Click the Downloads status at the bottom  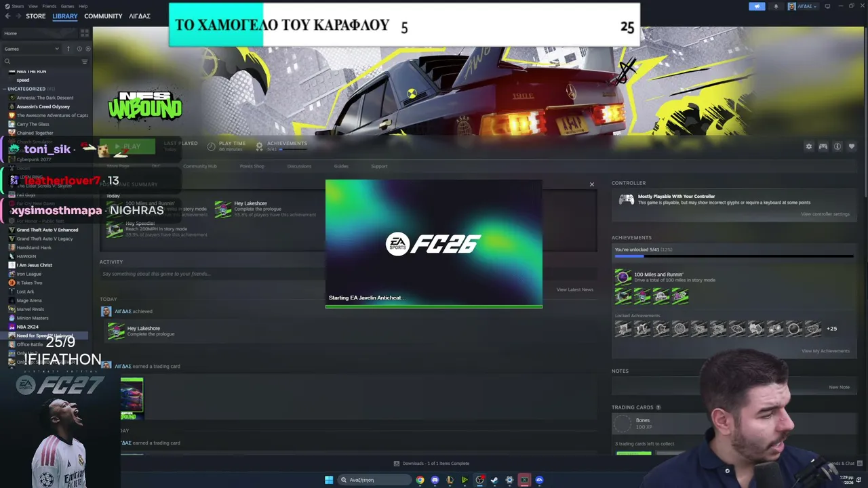click(432, 464)
